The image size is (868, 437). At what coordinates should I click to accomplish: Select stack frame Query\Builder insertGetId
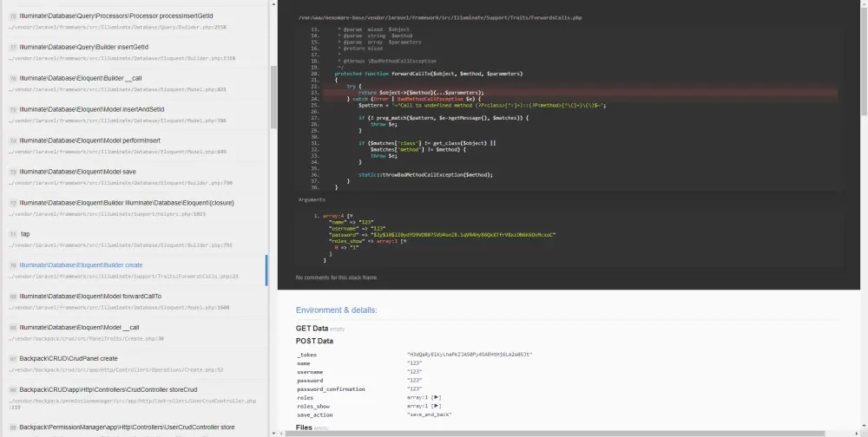[x=135, y=52]
